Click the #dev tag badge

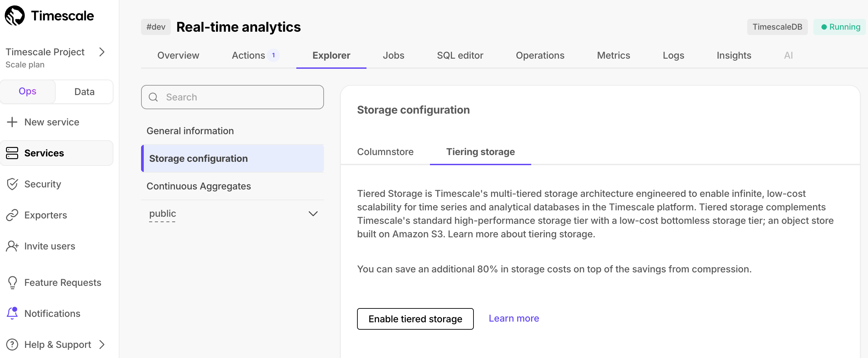(156, 27)
